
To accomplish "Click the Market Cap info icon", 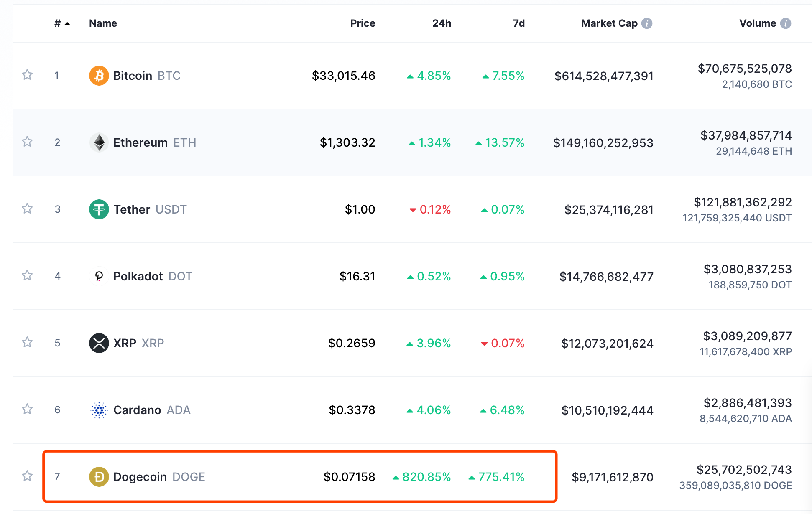I will point(647,23).
